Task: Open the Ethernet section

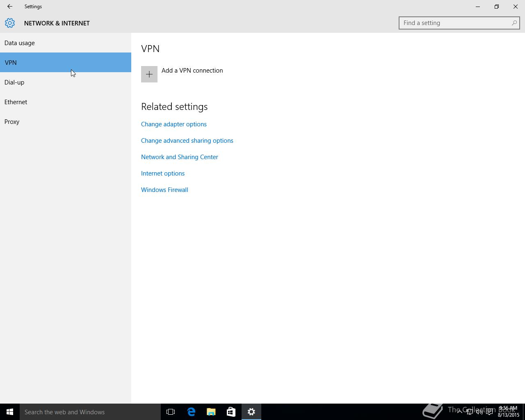Action: tap(66, 102)
